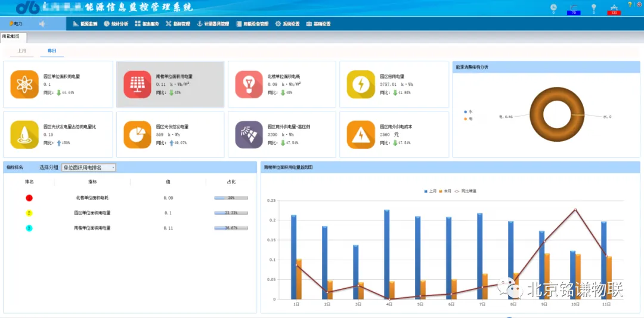The height and width of the screenshot is (318, 644).
Task: Click the water drop photovoltaic ratio icon
Action: click(24, 135)
